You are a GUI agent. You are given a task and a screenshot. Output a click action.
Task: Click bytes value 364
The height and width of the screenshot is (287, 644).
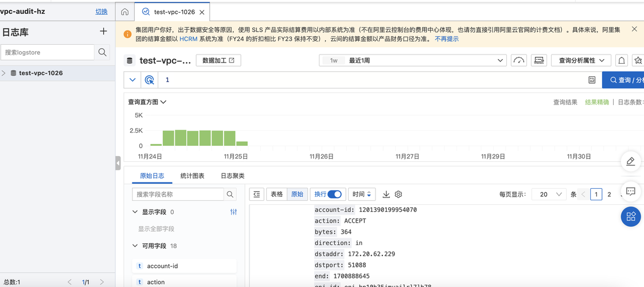[346, 232]
